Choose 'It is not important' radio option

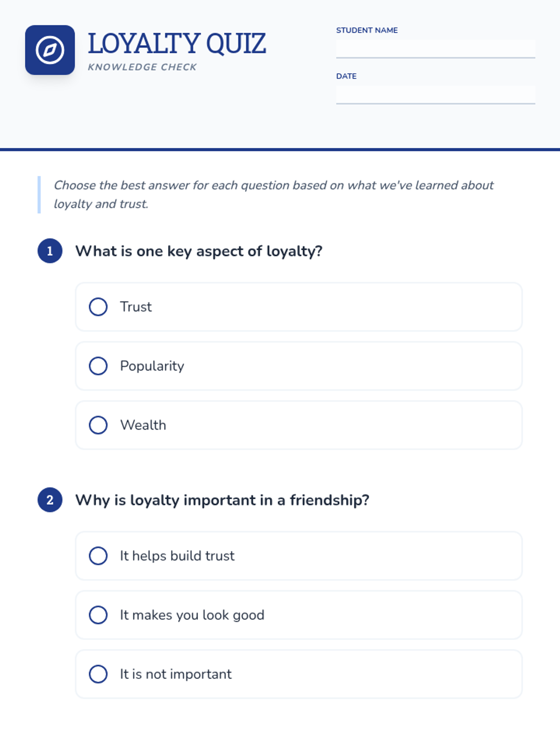pos(98,674)
